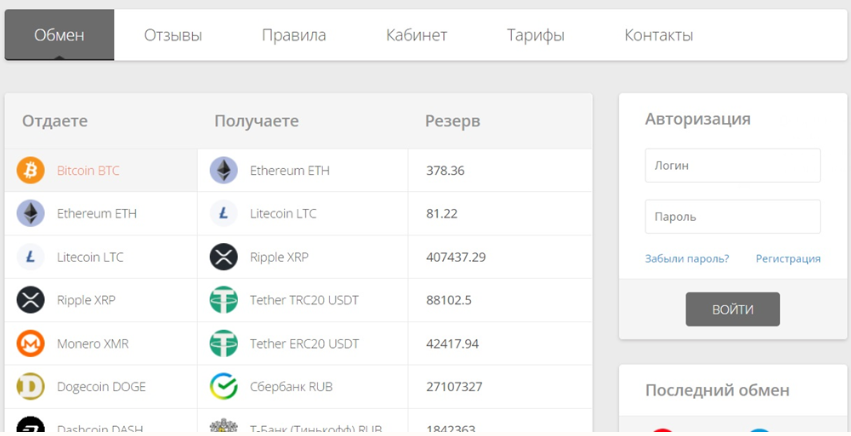
Task: Follow the Регистрация link
Action: pyautogui.click(x=788, y=259)
